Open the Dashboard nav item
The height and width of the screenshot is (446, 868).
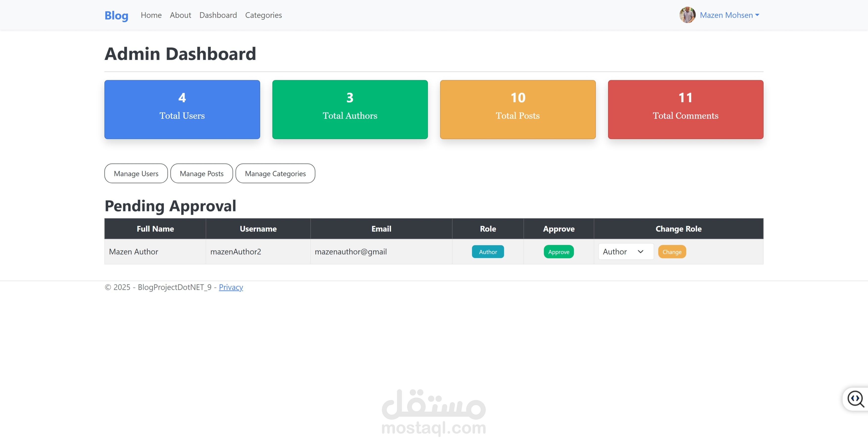(x=218, y=15)
